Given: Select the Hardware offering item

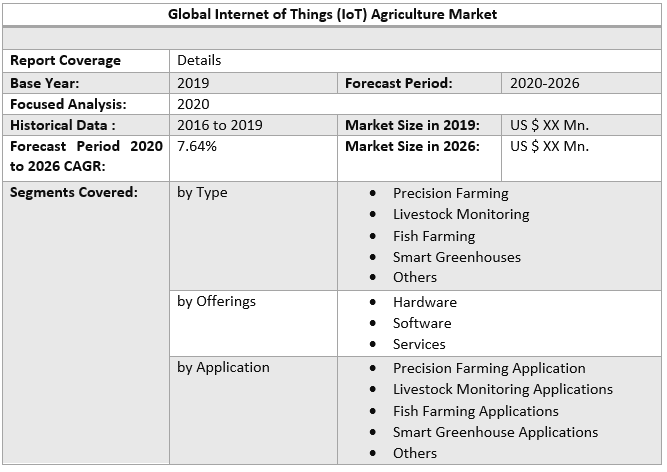Looking at the screenshot, I should pos(424,302).
